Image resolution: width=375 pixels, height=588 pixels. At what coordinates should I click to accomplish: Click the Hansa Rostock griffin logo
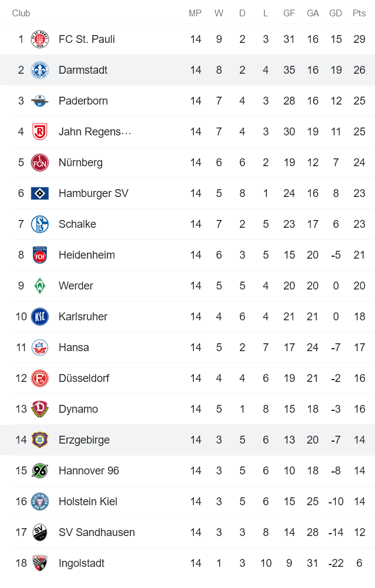click(x=39, y=347)
